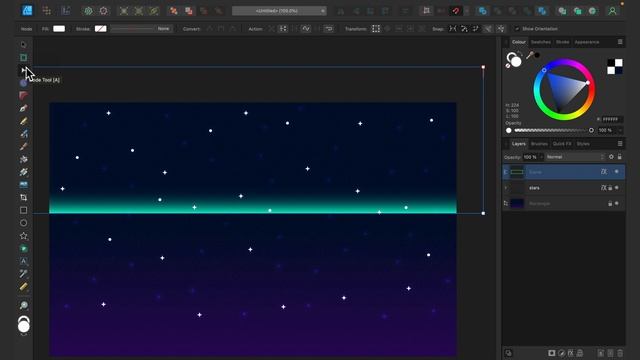This screenshot has height=360, width=640.
Task: Select the Colour Picker tool in left toolbar
Action: pos(24,274)
